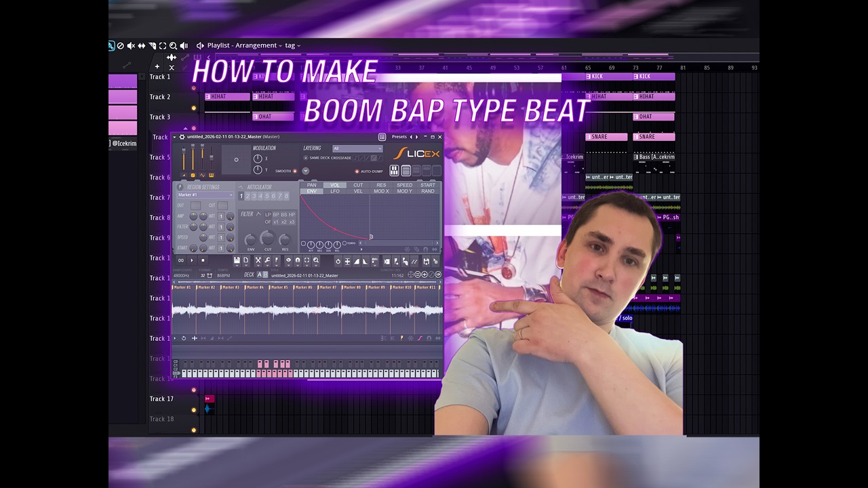This screenshot has height=488, width=868.
Task: Click the filter RES knob
Action: click(285, 240)
